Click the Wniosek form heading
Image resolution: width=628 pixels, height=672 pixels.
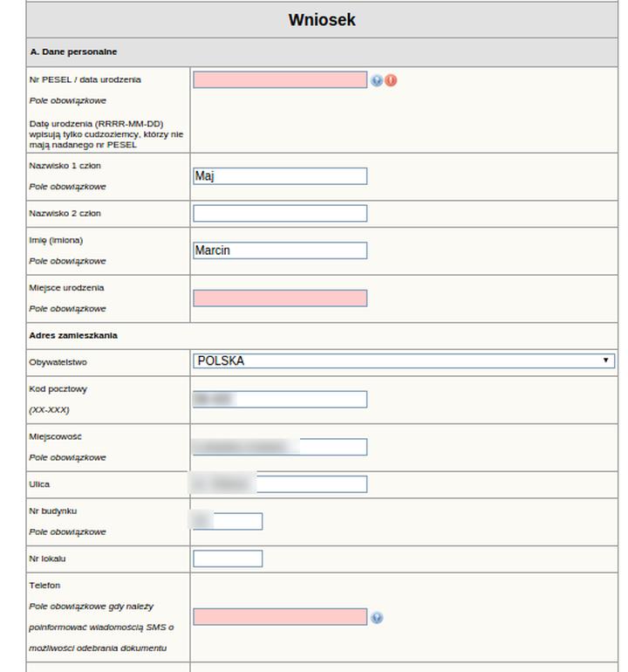click(322, 20)
